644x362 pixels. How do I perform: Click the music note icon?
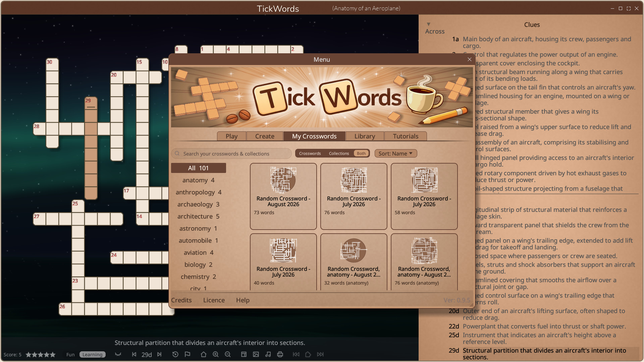click(x=268, y=354)
